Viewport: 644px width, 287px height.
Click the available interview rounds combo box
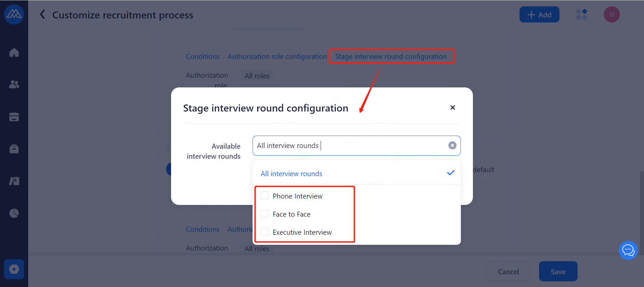[349, 146]
